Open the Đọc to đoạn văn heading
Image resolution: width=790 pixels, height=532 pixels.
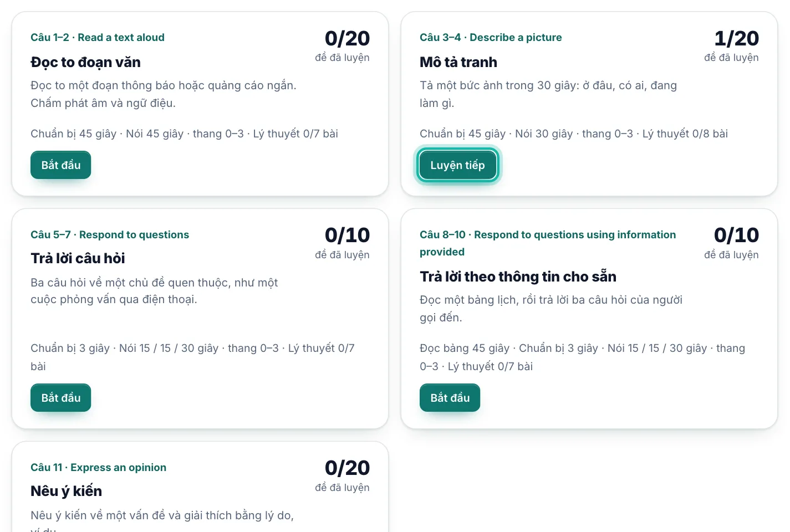pos(85,62)
